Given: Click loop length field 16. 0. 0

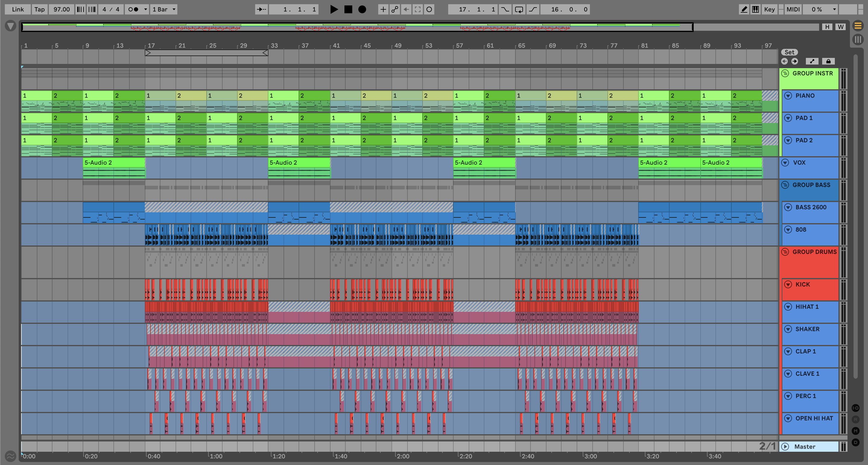Looking at the screenshot, I should [565, 9].
